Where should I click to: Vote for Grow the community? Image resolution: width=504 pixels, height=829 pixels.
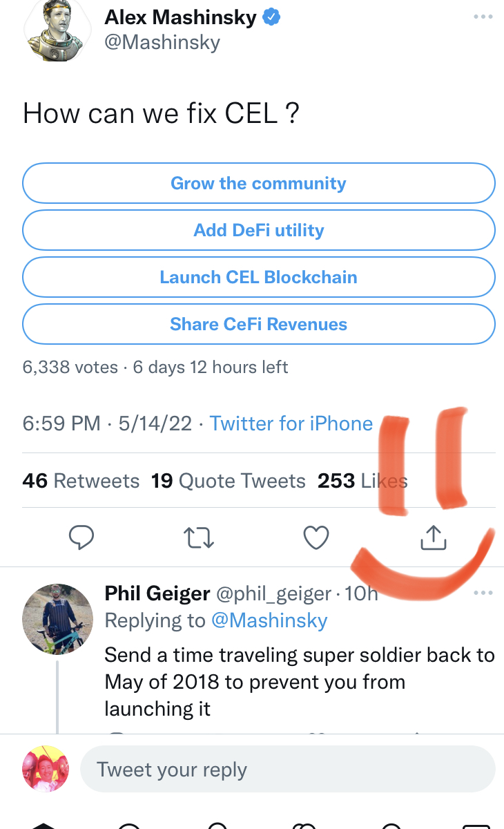click(x=259, y=184)
